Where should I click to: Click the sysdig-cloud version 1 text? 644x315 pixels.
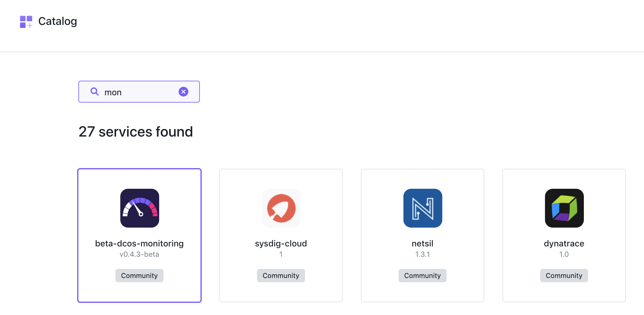click(x=281, y=254)
